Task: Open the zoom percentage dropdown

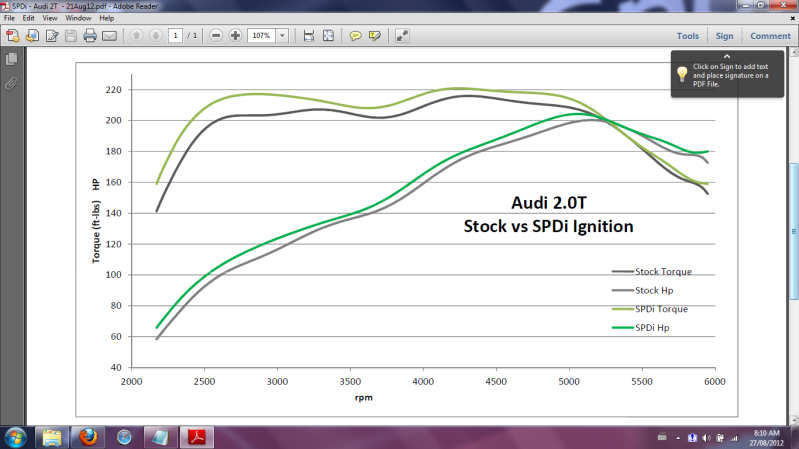Action: 283,36
